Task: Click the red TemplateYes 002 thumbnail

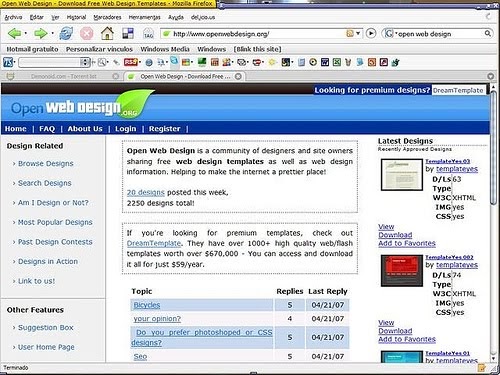Action: [x=402, y=271]
